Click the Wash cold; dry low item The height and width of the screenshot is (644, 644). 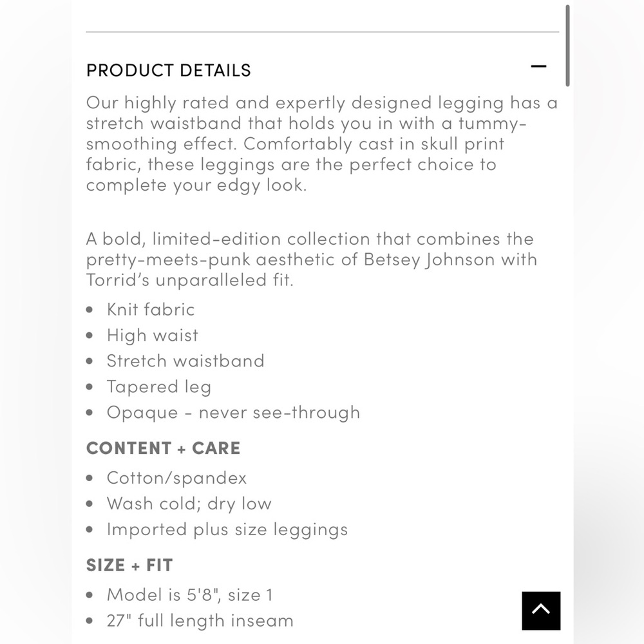[189, 504]
